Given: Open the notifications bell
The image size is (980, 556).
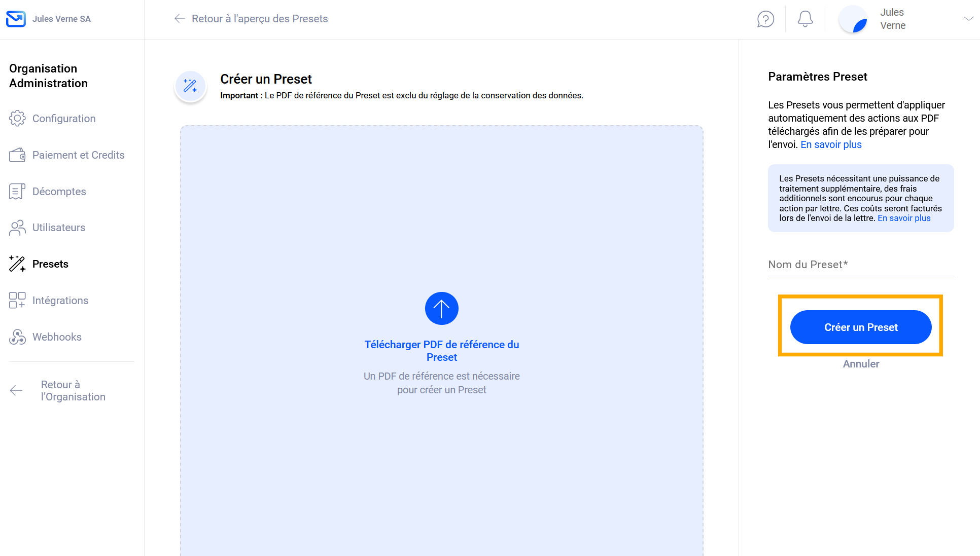Looking at the screenshot, I should [x=805, y=19].
